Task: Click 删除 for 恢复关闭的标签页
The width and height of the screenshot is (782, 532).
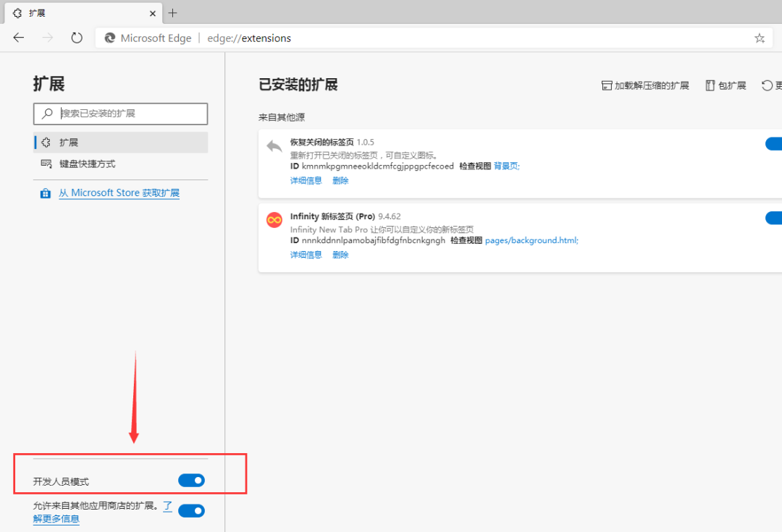Action: 340,180
